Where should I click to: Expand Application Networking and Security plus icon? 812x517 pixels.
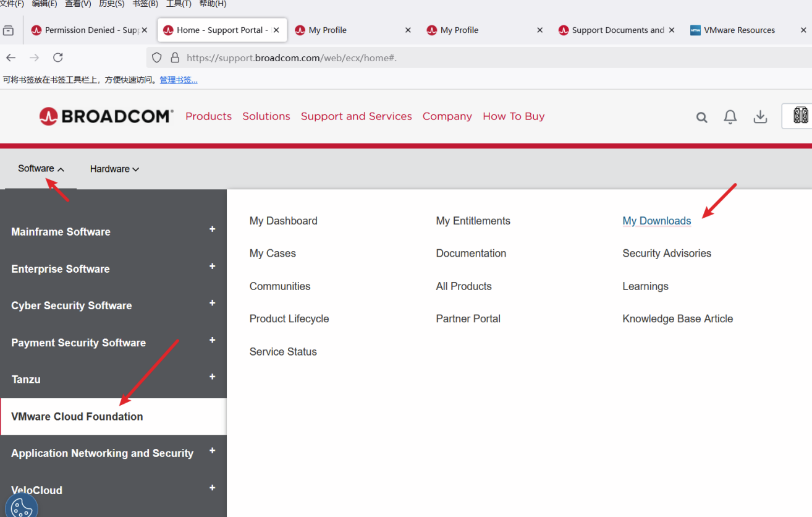[x=212, y=451]
